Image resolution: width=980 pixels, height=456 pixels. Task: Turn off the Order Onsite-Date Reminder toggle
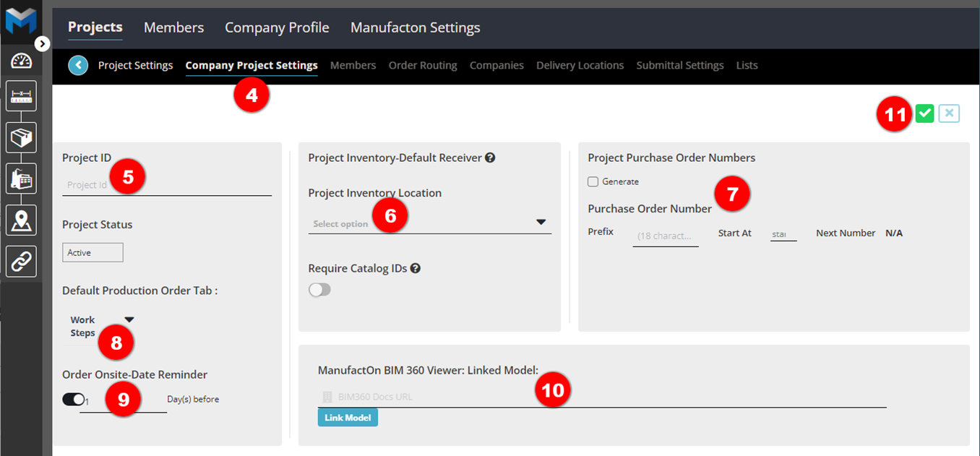(73, 399)
